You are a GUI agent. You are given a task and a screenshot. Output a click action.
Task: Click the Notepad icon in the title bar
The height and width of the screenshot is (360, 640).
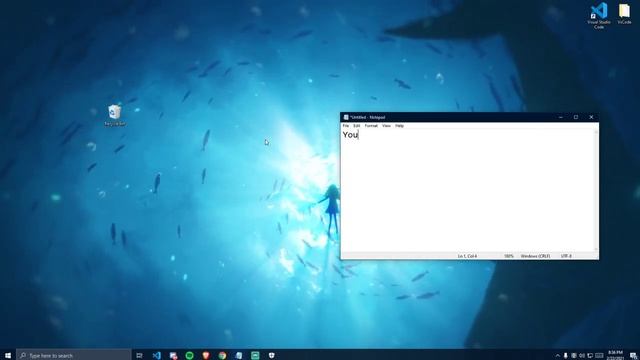coord(346,117)
